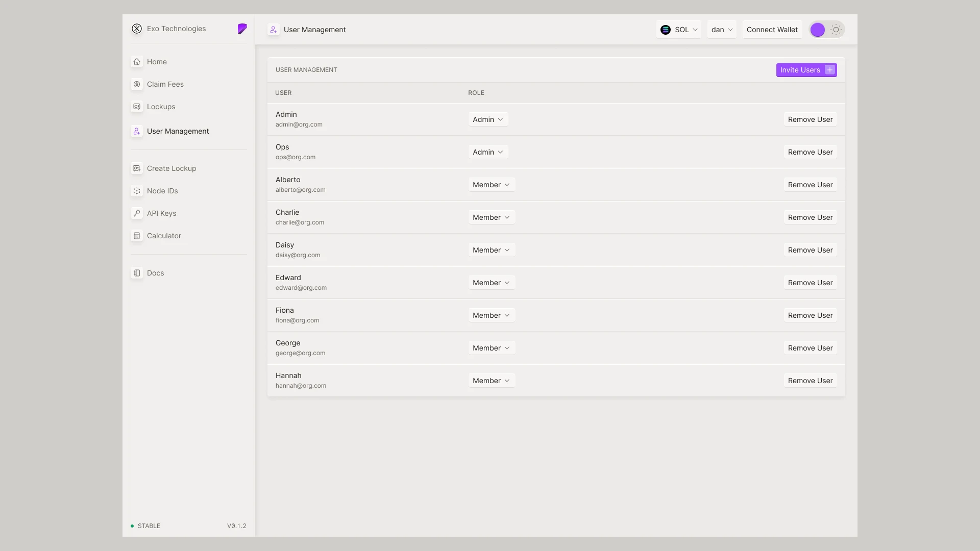Open Edward's role dropdown
The width and height of the screenshot is (980, 551).
(492, 283)
